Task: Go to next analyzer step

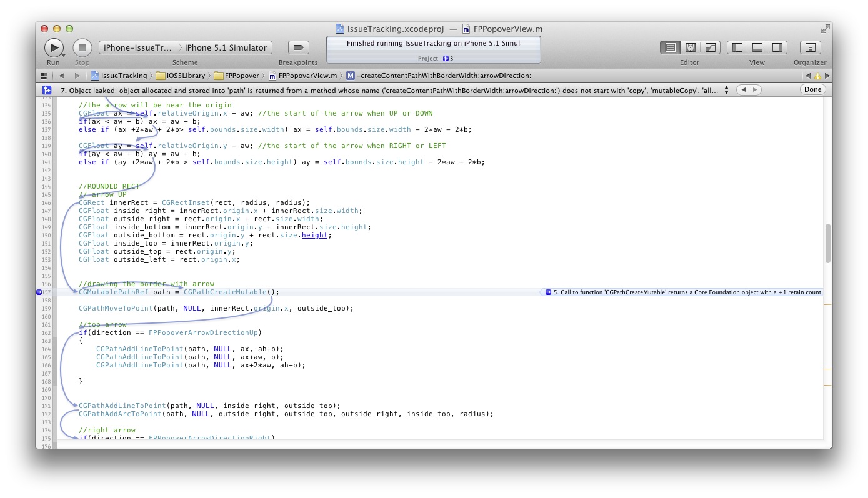Action: pyautogui.click(x=755, y=90)
